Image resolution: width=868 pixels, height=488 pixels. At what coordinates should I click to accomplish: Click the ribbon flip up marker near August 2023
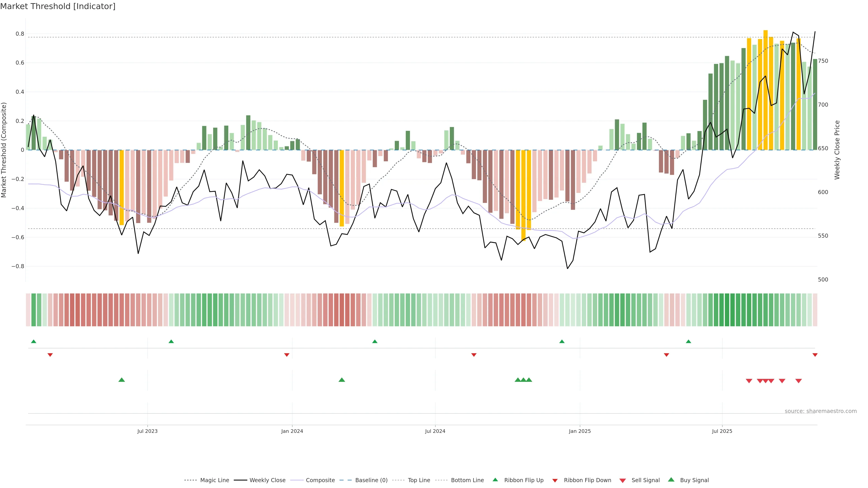[x=171, y=342]
